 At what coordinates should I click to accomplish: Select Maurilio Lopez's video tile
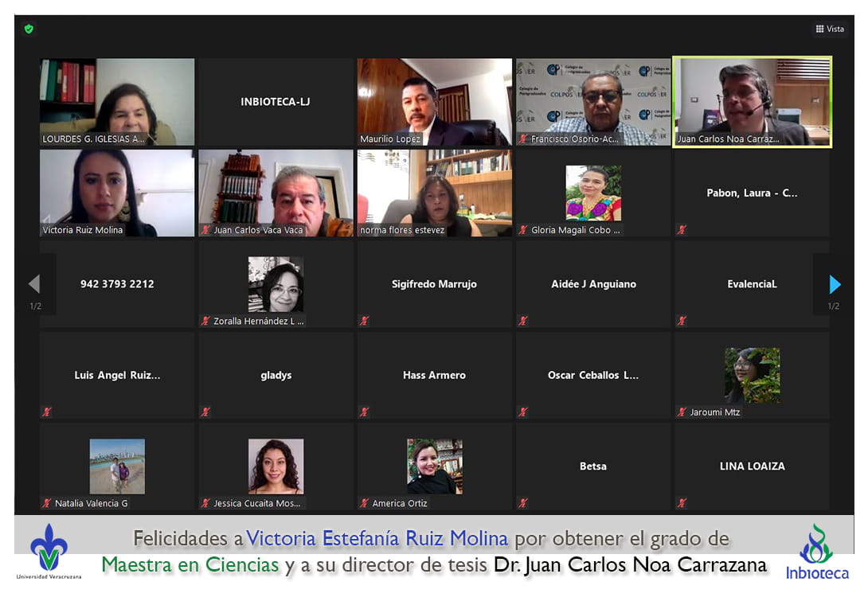pos(434,101)
